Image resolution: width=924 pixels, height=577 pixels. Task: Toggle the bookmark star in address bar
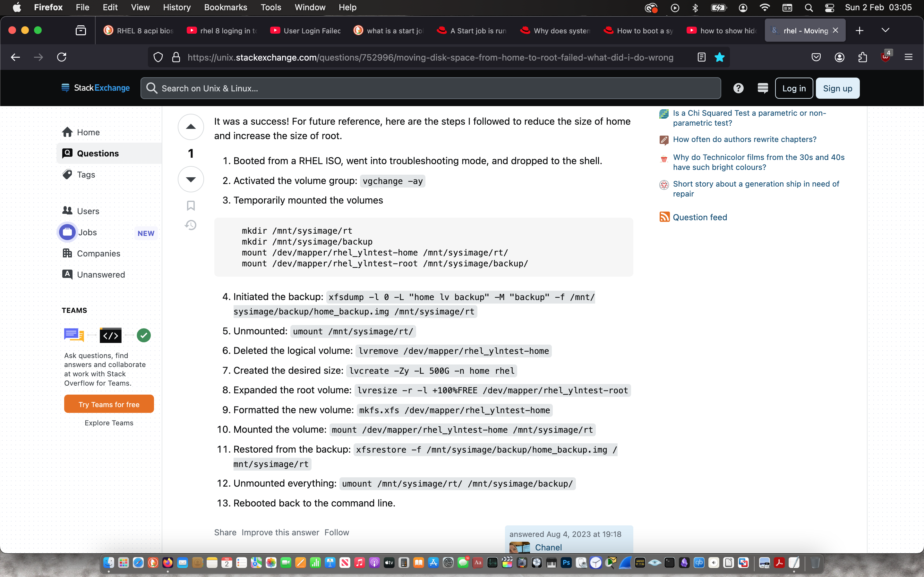(719, 57)
